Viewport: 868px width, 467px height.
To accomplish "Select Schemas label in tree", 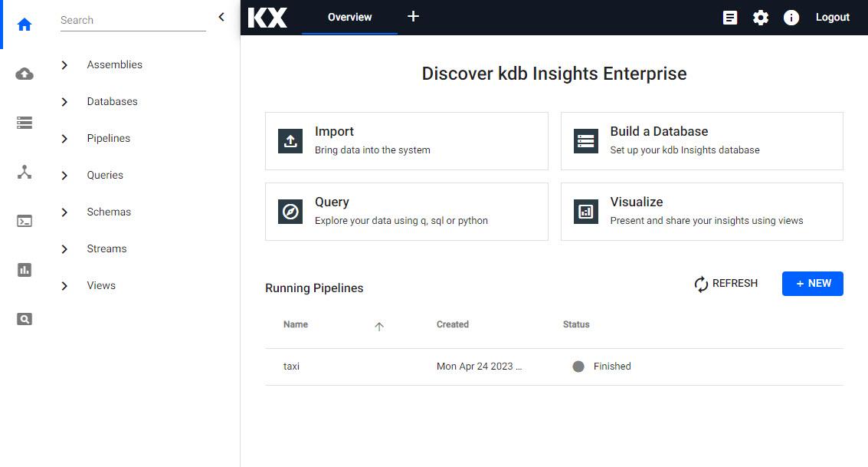I will point(109,212).
